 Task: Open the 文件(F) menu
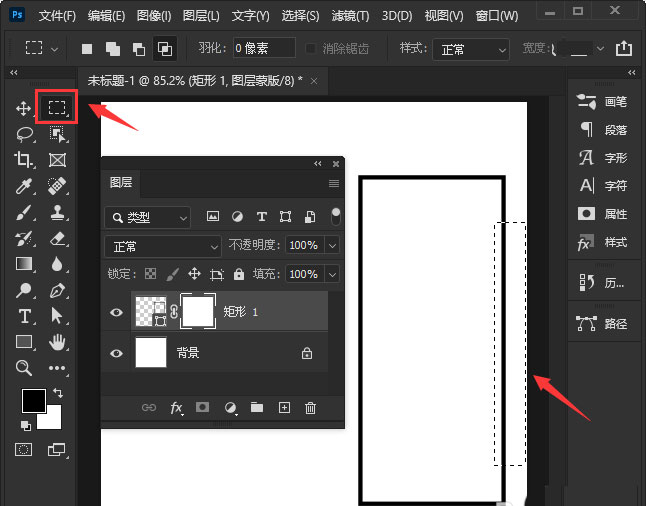[x=57, y=16]
